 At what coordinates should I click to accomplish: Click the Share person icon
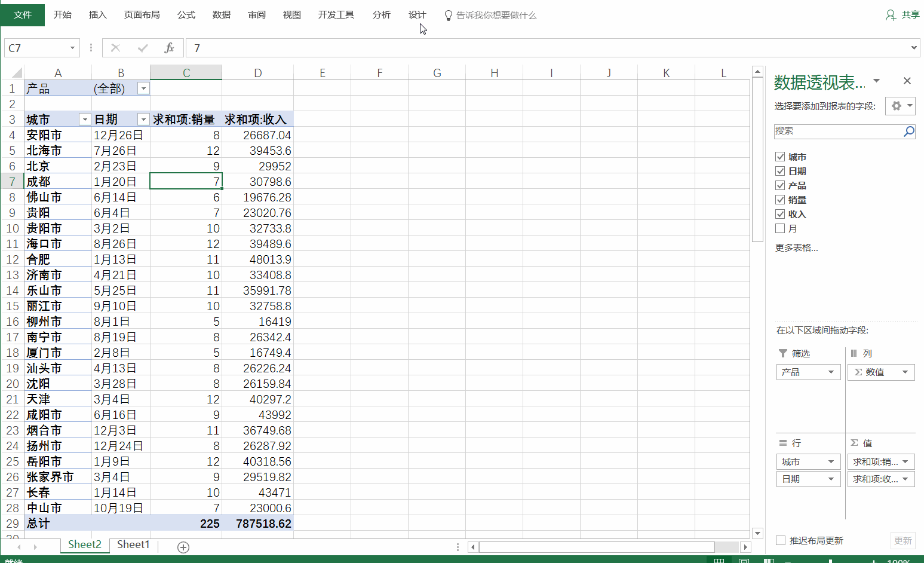point(891,15)
